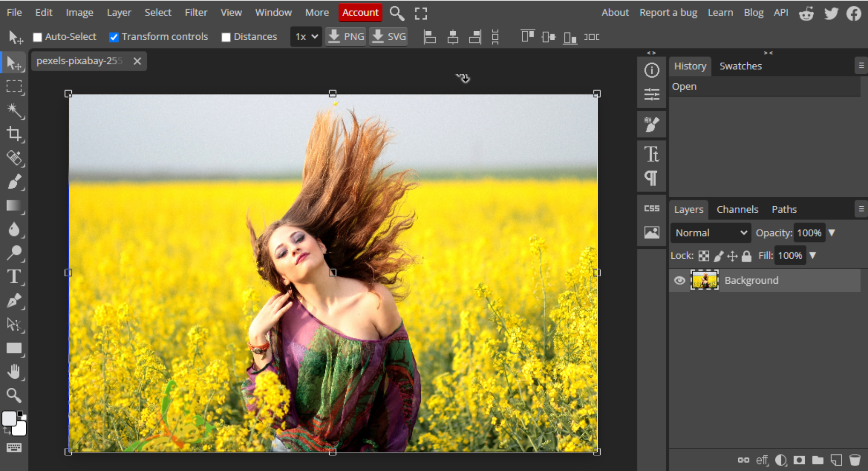
Task: Open the Opacity slider arrow
Action: point(832,233)
